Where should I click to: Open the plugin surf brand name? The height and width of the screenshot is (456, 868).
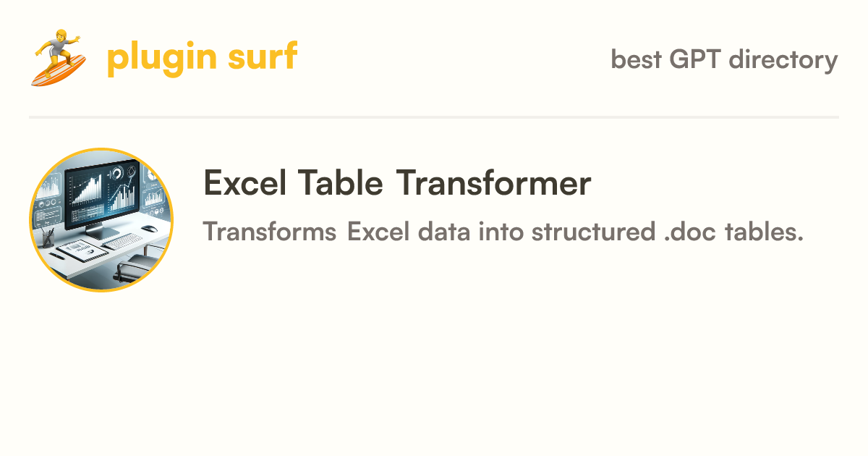click(x=202, y=58)
